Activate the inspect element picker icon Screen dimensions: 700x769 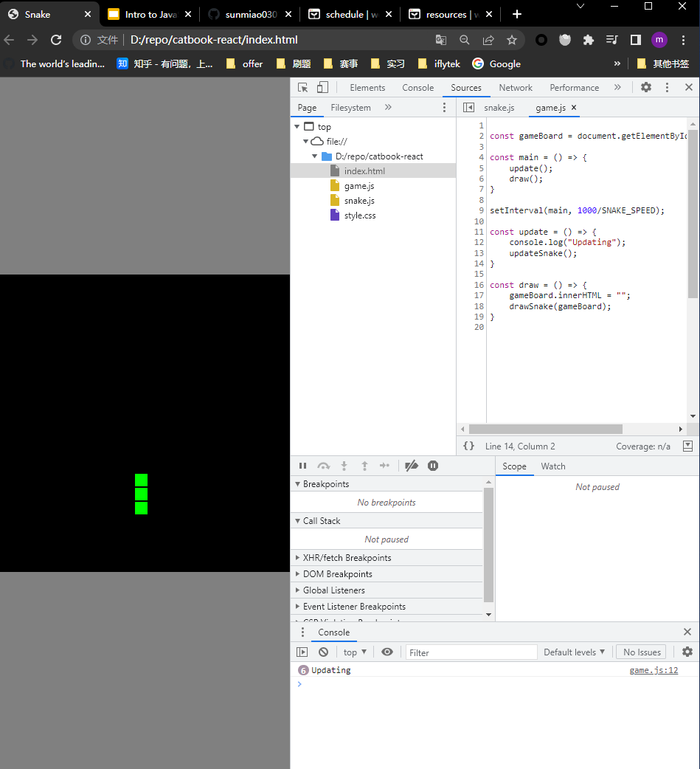[303, 87]
